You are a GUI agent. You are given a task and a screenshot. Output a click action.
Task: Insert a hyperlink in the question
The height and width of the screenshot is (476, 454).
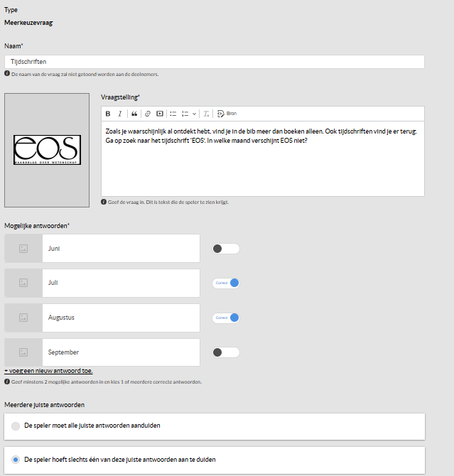[x=148, y=114]
